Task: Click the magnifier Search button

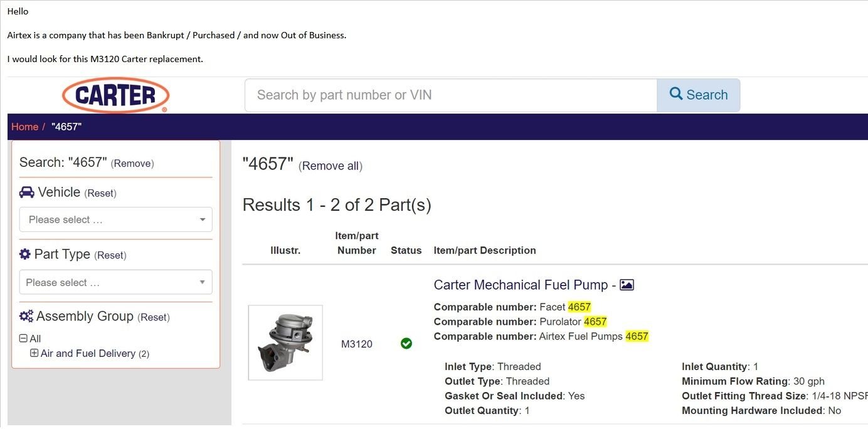Action: [698, 95]
